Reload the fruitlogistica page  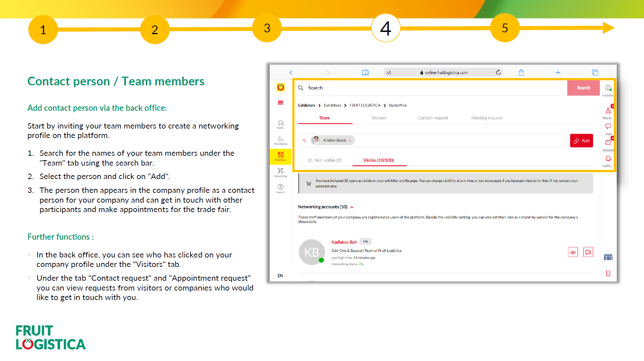pos(498,72)
